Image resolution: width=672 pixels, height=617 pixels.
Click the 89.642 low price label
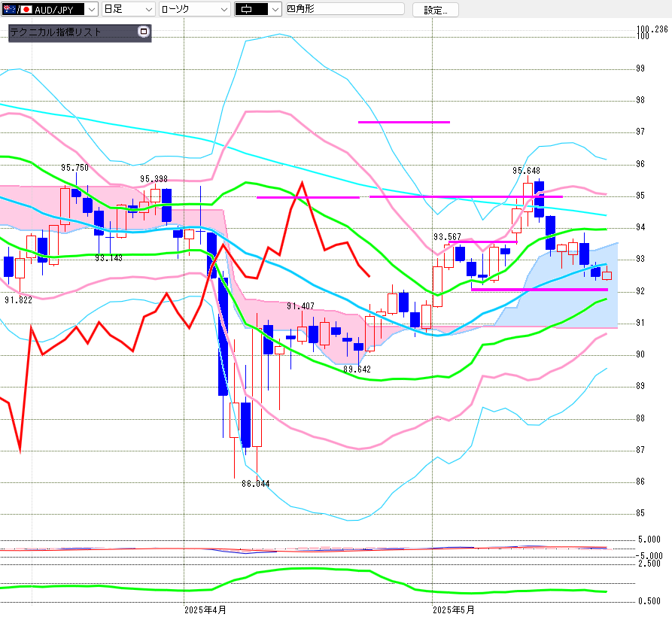coord(357,369)
